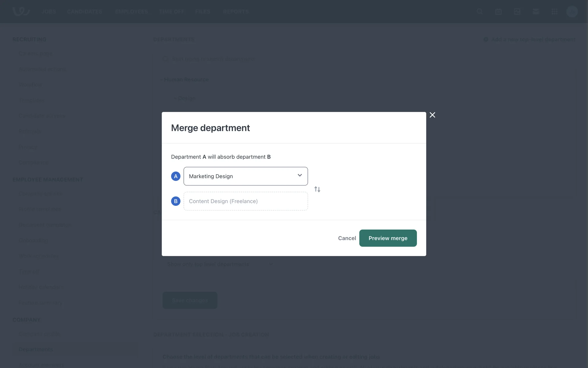The width and height of the screenshot is (588, 368).
Task: Open the Candidates menu
Action: coord(85,12)
